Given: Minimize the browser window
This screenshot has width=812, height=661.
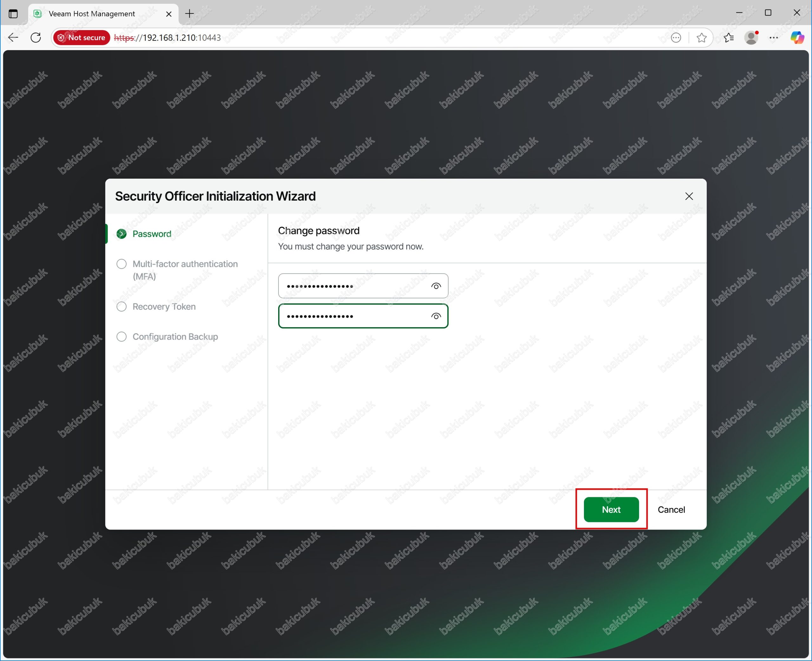Looking at the screenshot, I should pyautogui.click(x=739, y=13).
